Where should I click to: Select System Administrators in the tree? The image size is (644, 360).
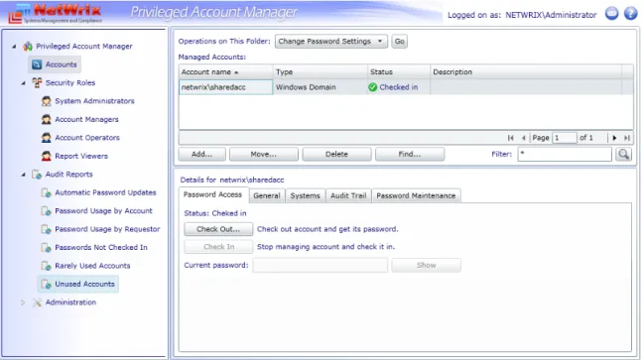94,101
